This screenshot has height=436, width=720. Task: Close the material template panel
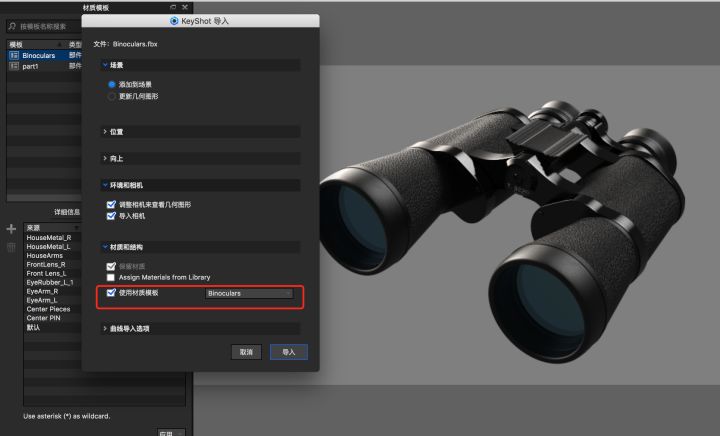[x=185, y=7]
